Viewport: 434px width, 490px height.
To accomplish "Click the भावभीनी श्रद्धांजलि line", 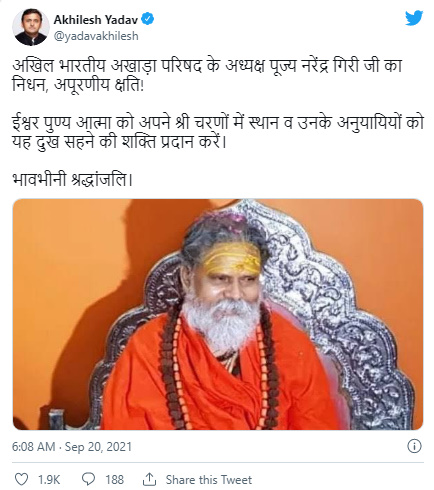I will 72,180.
